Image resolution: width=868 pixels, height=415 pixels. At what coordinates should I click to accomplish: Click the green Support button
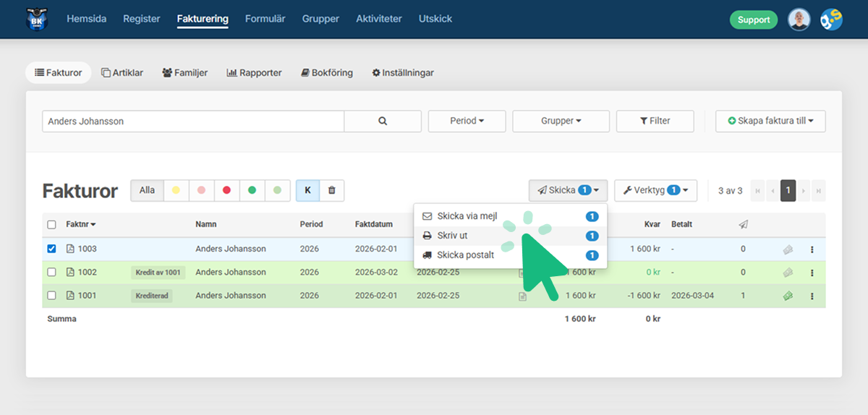753,20
